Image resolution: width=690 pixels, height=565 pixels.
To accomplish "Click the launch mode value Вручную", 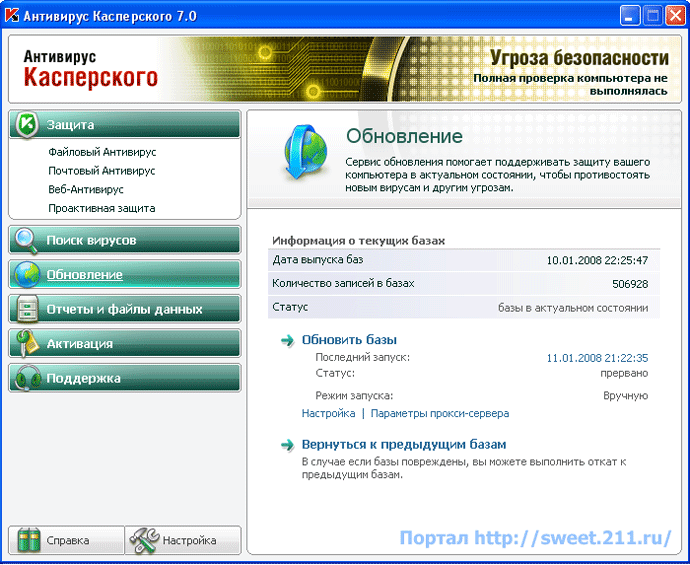I will tap(625, 396).
